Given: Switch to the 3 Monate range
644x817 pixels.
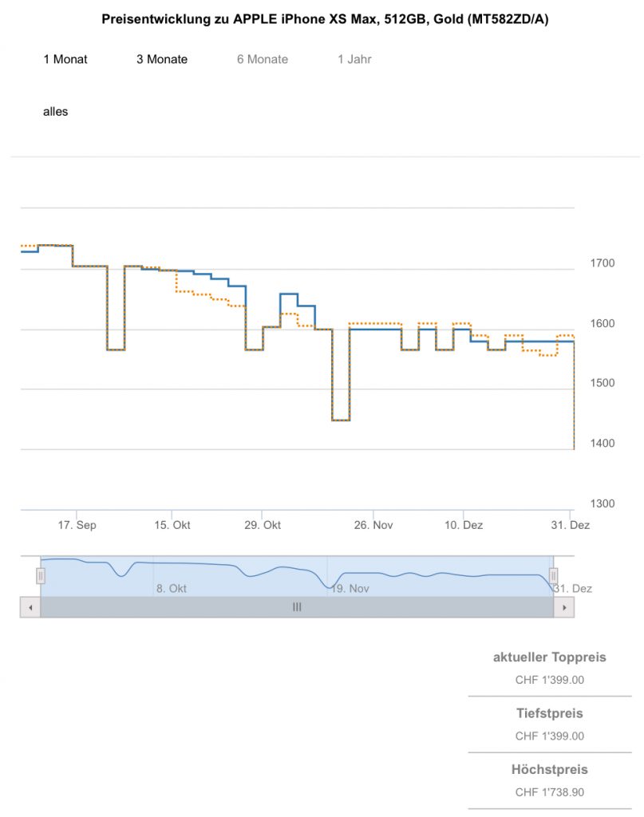Looking at the screenshot, I should click(162, 59).
